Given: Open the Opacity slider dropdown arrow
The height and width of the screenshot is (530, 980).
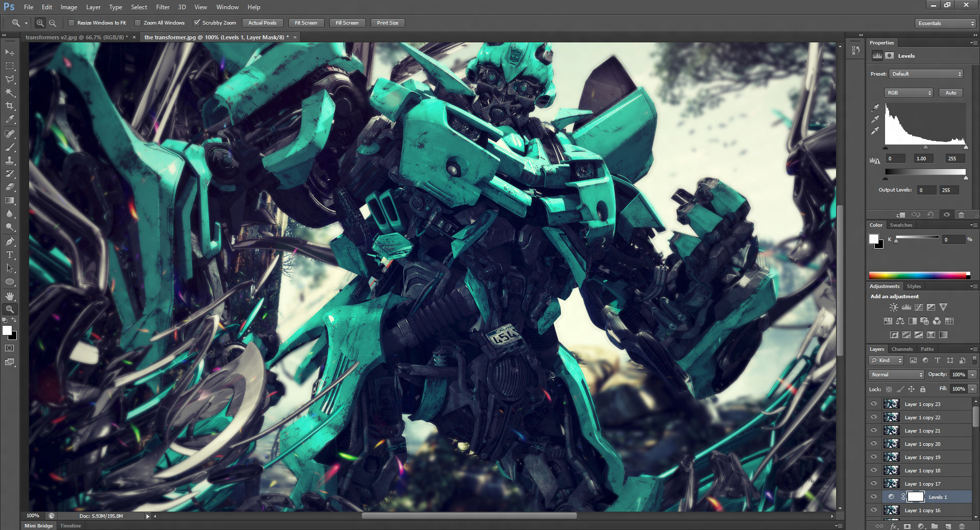Looking at the screenshot, I should 973,375.
